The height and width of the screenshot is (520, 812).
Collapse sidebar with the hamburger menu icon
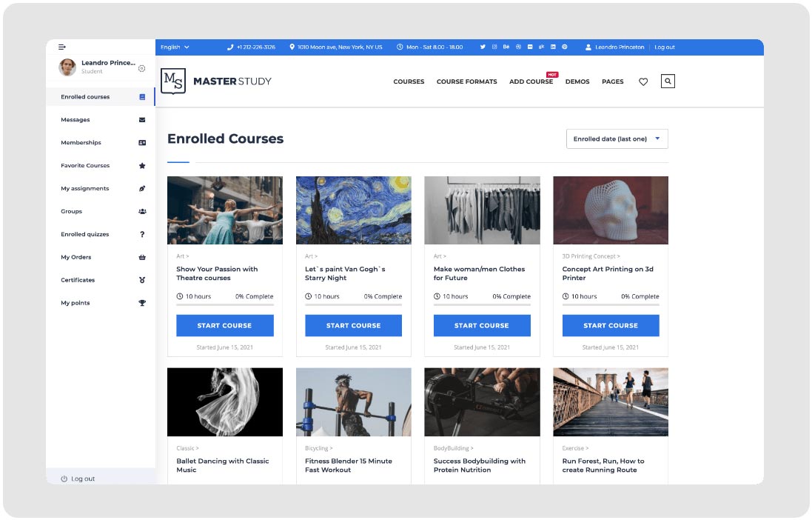[62, 47]
